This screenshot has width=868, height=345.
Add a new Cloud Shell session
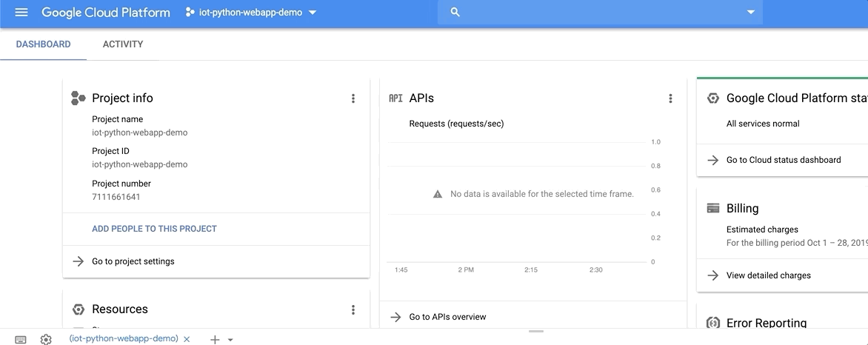pyautogui.click(x=215, y=340)
